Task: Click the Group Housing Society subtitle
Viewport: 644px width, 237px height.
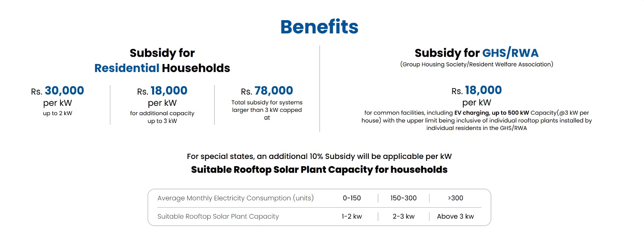Action: coord(477,64)
